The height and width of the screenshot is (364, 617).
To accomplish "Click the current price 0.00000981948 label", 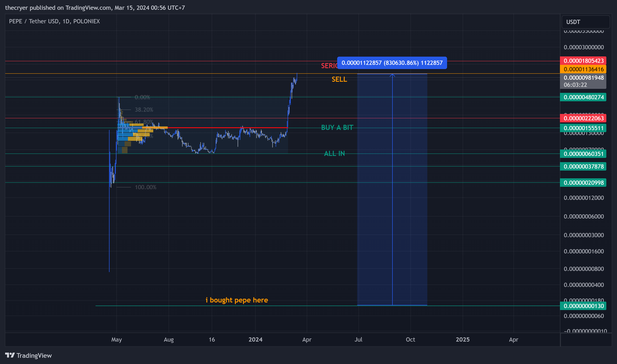I will coord(583,78).
